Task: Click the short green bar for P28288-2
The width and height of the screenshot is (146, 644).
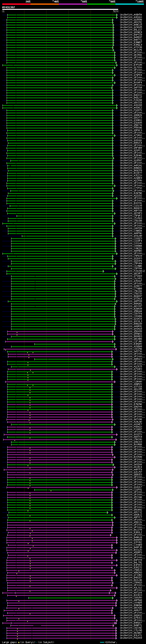Action: [55, 271]
